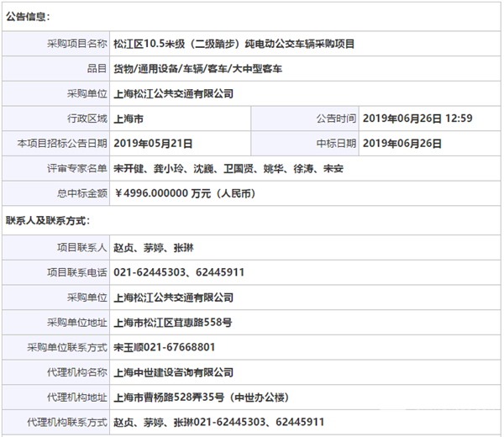Viewport: 504px width, 437px height.
Task: Click the agency name 上海中世建设咨询有限公司
Action: tap(173, 371)
